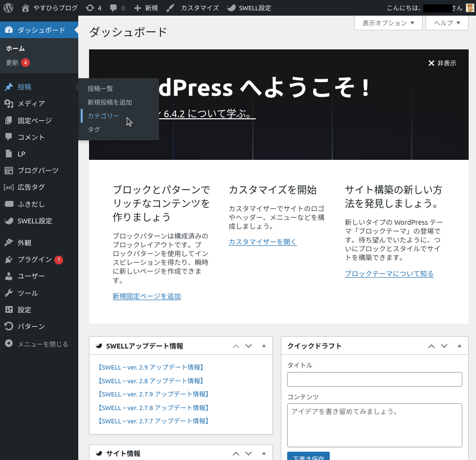The image size is (476, 460).
Task: Dismiss welcome panel with 非表示
Action: (x=442, y=63)
